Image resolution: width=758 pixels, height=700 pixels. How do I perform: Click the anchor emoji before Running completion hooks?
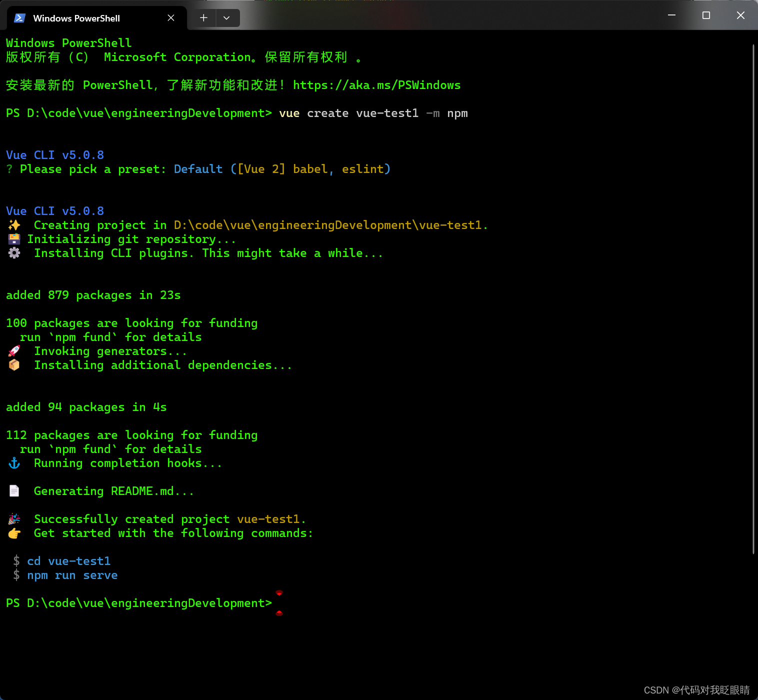coord(14,463)
